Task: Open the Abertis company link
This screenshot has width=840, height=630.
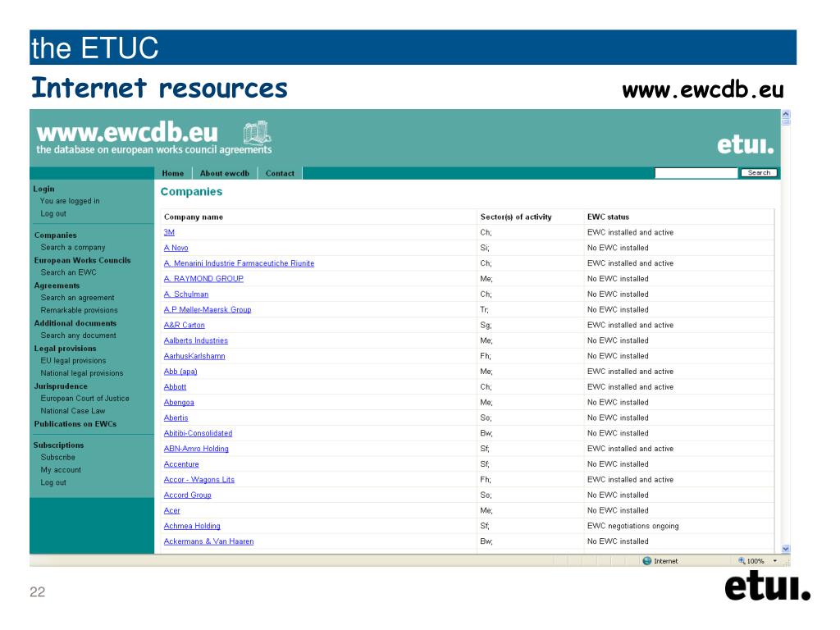Action: 176,418
